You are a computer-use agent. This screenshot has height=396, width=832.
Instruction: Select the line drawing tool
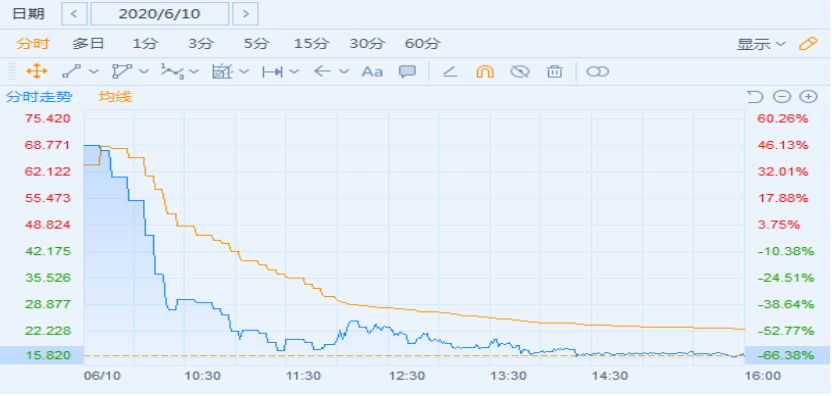pos(72,71)
